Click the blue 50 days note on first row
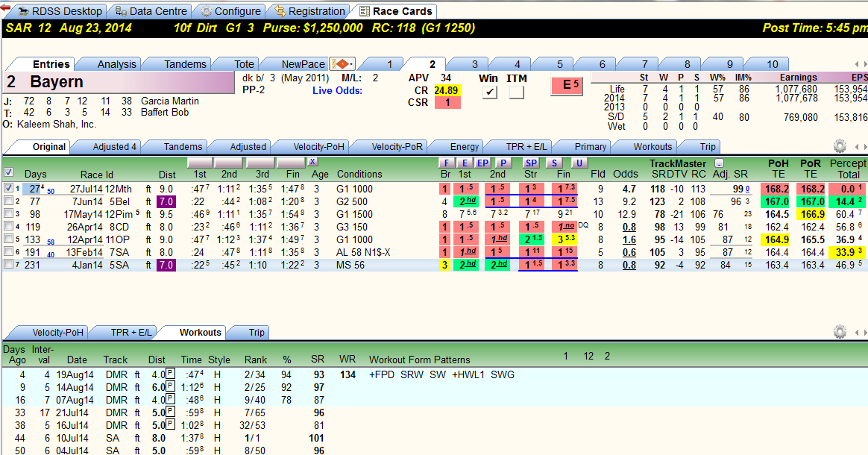 51,192
